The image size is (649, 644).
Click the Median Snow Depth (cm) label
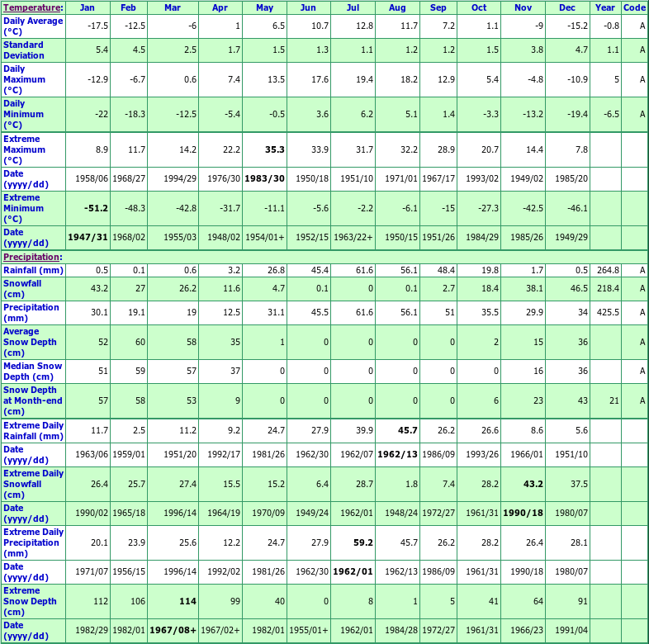pos(32,372)
